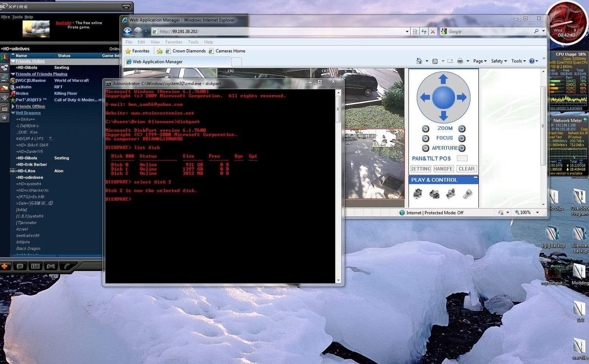Screen dimensions: 589x364
Task: Collapse the Play & Control panel
Action: click(475, 178)
